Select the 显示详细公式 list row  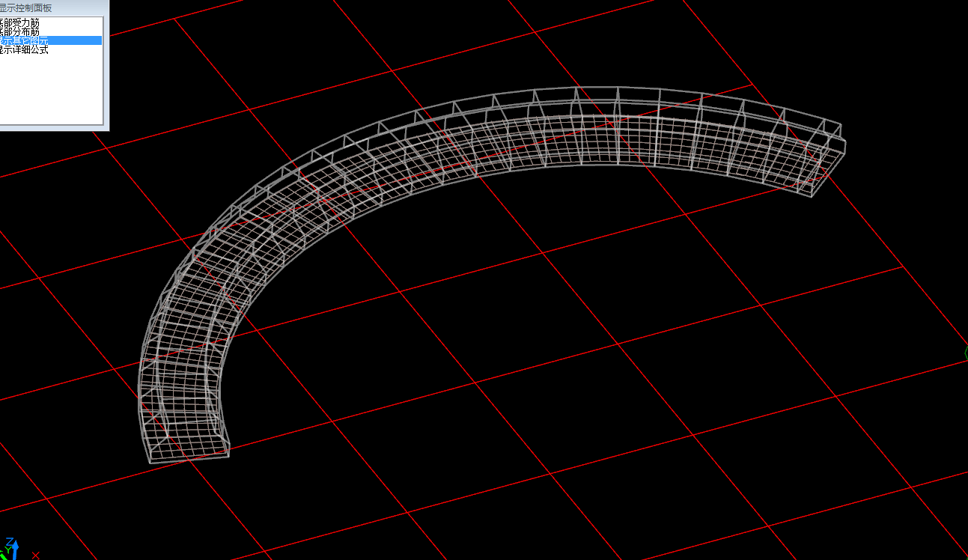point(50,49)
